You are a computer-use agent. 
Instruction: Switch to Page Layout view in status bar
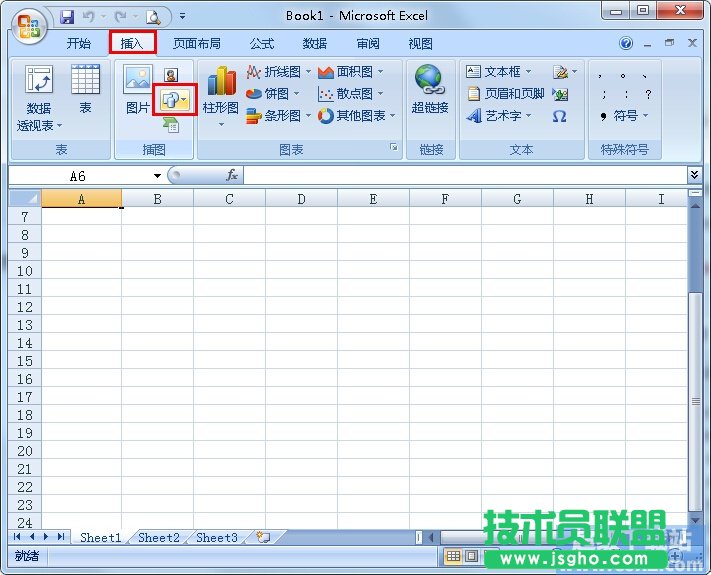(x=472, y=556)
